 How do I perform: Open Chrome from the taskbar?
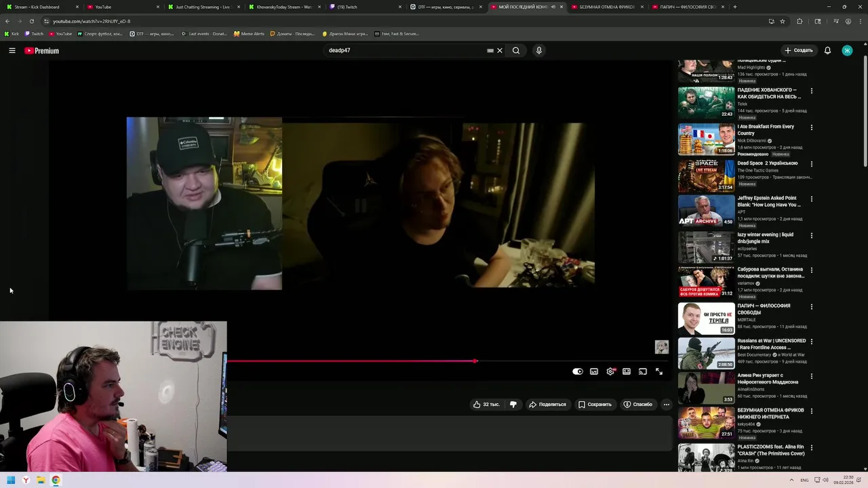pyautogui.click(x=56, y=481)
